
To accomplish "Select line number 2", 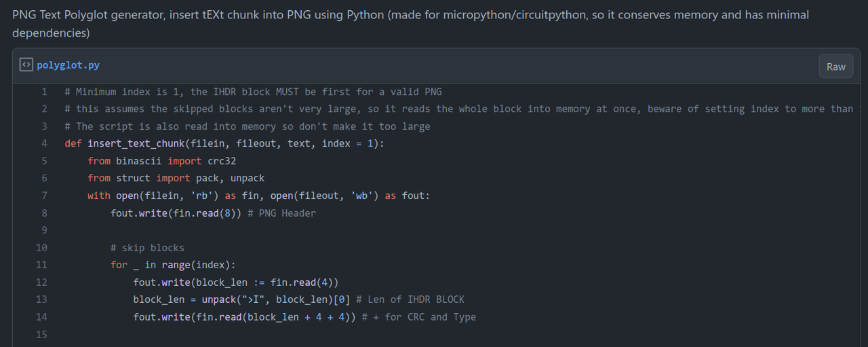I will [x=44, y=109].
